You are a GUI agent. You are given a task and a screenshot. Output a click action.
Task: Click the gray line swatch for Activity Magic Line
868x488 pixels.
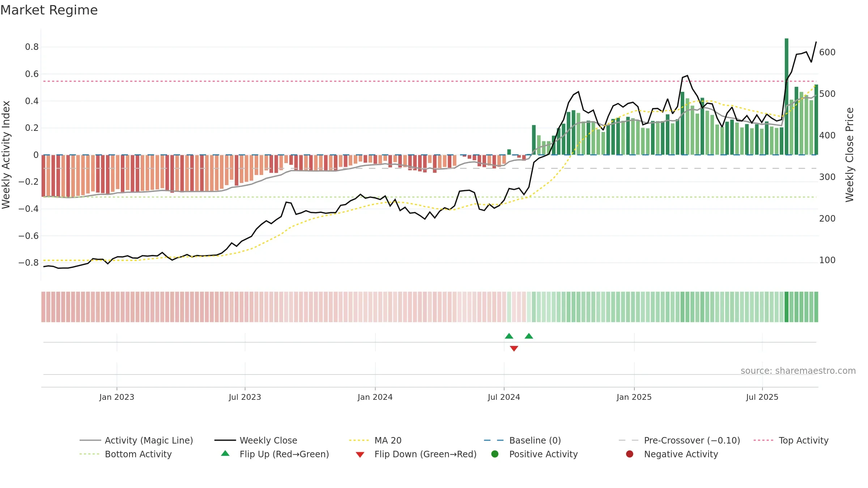click(90, 440)
